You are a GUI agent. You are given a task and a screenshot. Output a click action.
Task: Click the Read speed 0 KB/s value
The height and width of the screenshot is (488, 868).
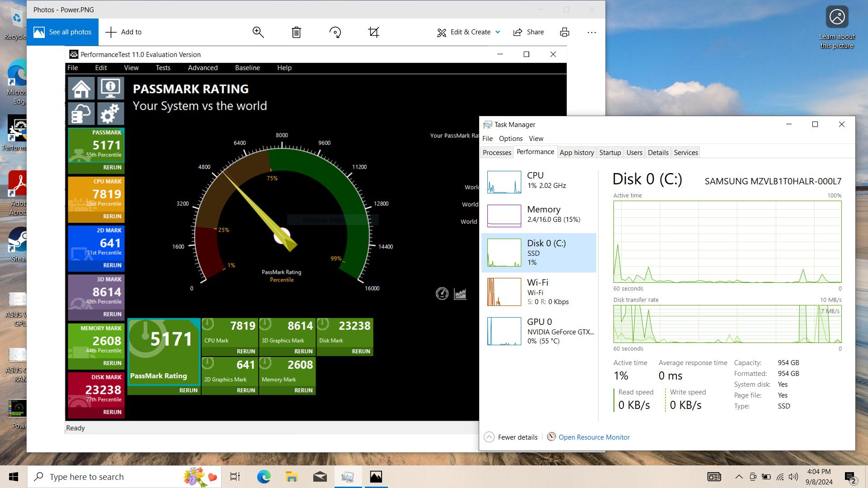(x=634, y=405)
